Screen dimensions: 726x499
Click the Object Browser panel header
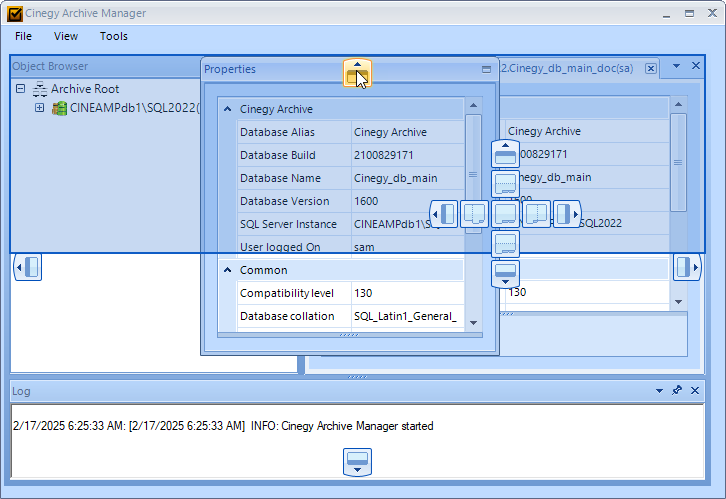tap(106, 66)
